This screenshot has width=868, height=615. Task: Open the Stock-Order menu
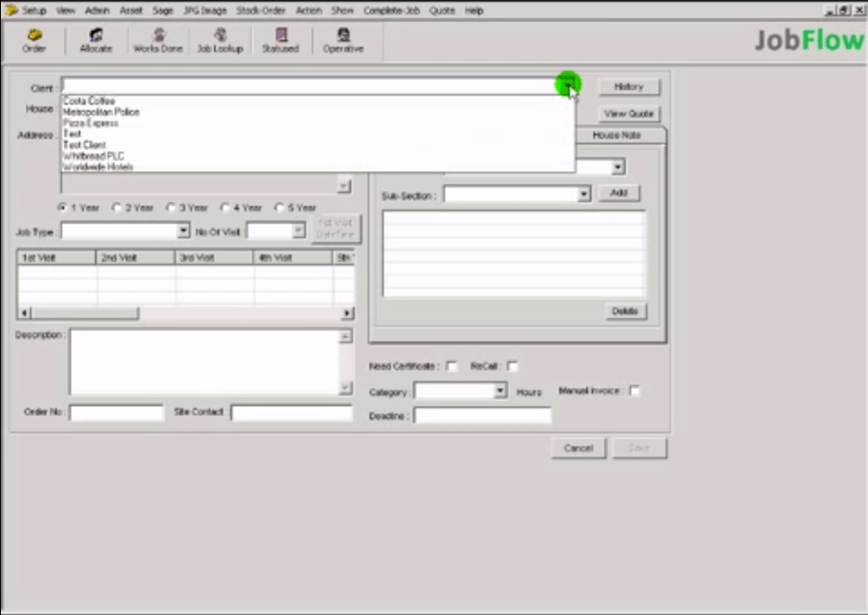click(261, 11)
